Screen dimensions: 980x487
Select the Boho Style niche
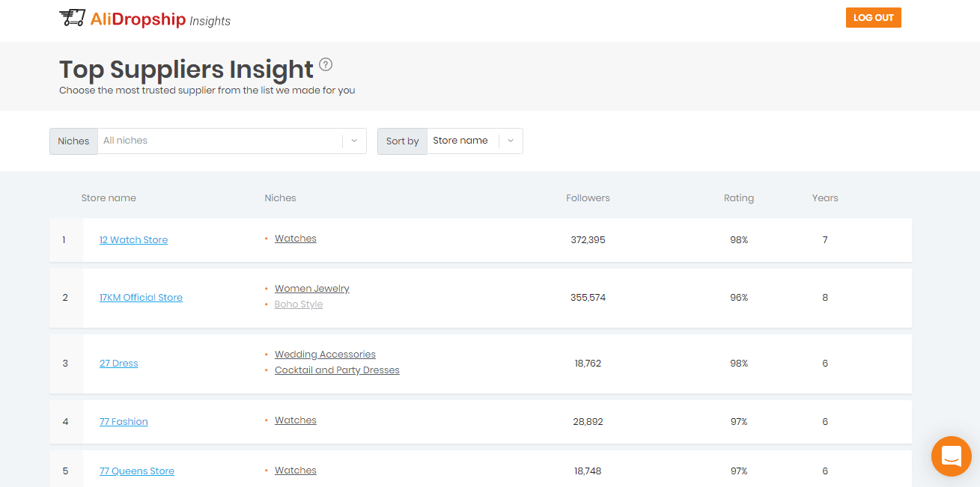pyautogui.click(x=298, y=304)
